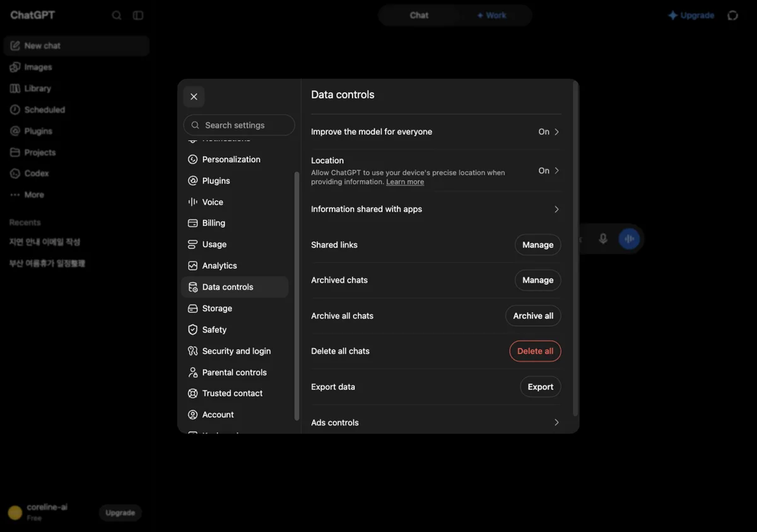Open Images in the main sidebar

click(x=76, y=67)
